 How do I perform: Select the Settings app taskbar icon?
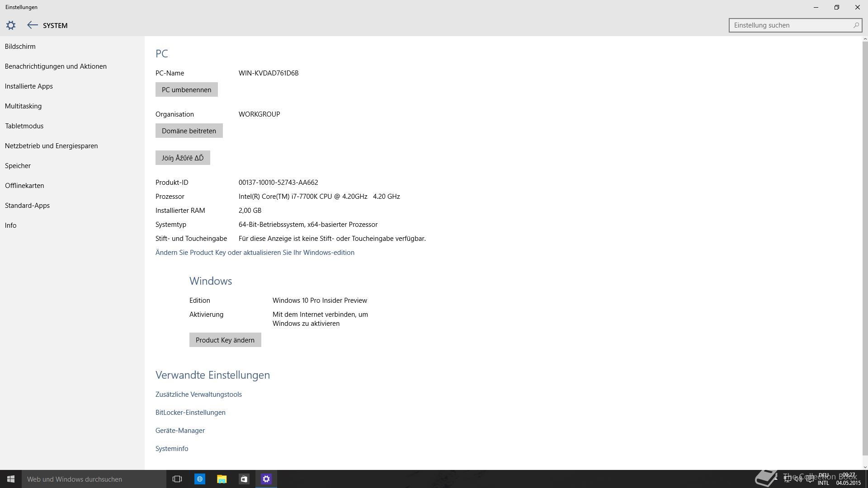[266, 479]
